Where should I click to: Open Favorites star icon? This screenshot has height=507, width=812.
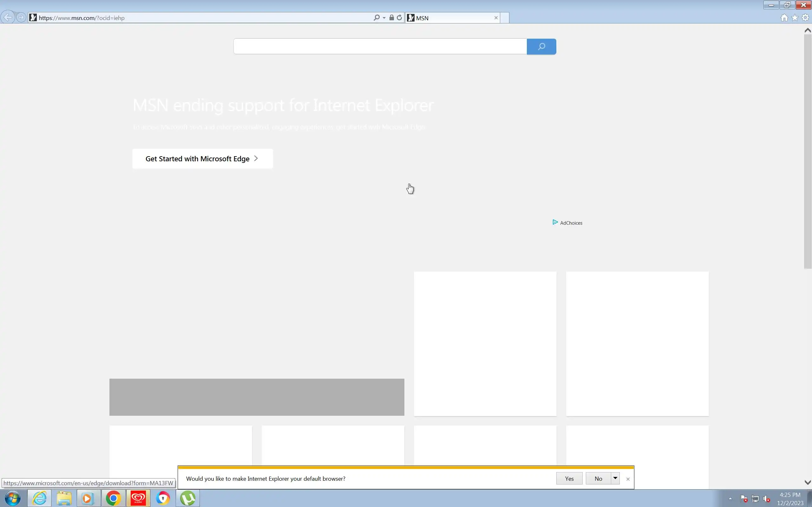click(795, 18)
